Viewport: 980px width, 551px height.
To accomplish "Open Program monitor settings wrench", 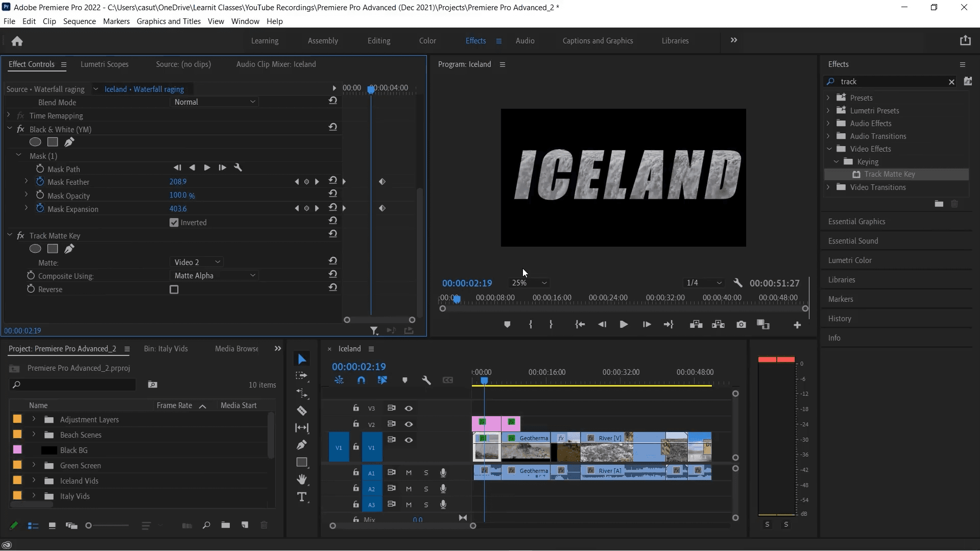I will pyautogui.click(x=737, y=283).
